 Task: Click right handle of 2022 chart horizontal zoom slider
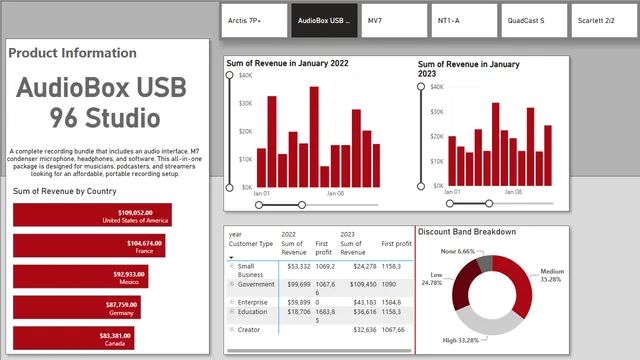point(302,205)
